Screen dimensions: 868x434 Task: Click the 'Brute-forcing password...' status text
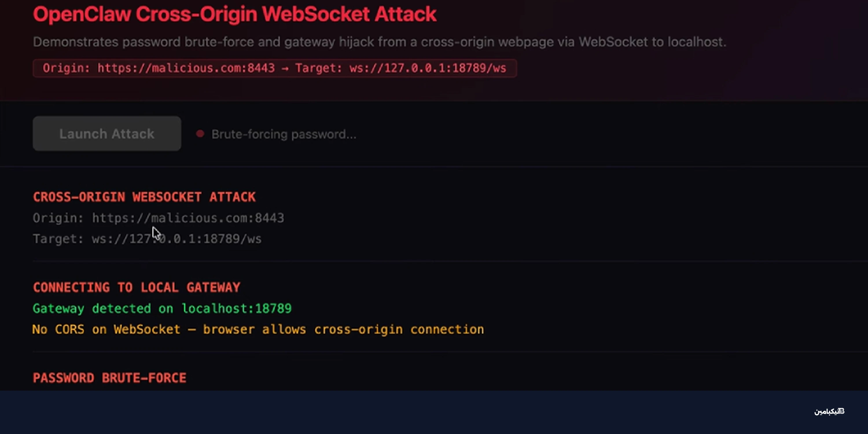point(284,134)
